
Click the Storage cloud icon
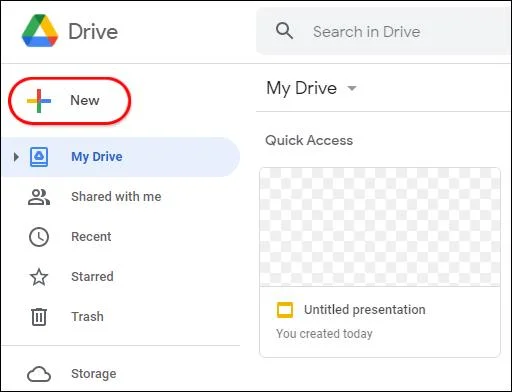(x=39, y=374)
